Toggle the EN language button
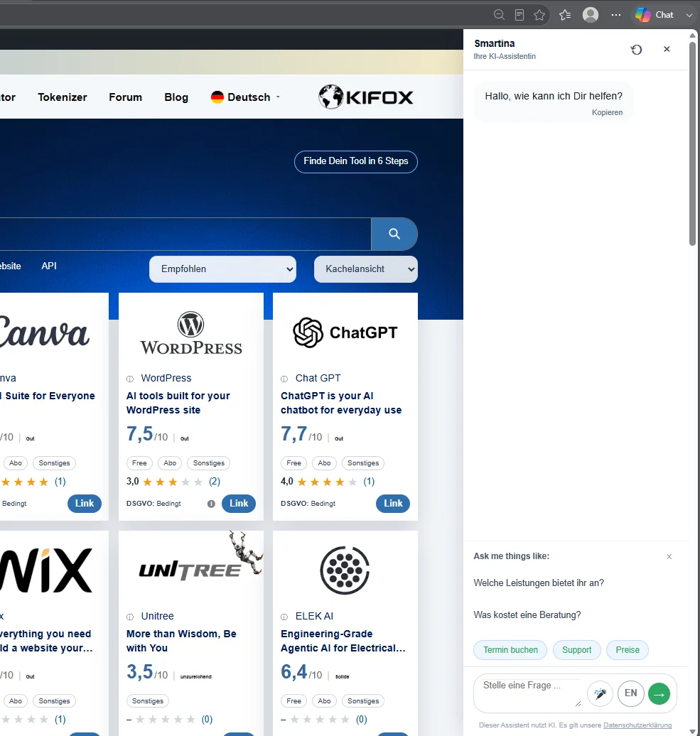 pos(630,693)
